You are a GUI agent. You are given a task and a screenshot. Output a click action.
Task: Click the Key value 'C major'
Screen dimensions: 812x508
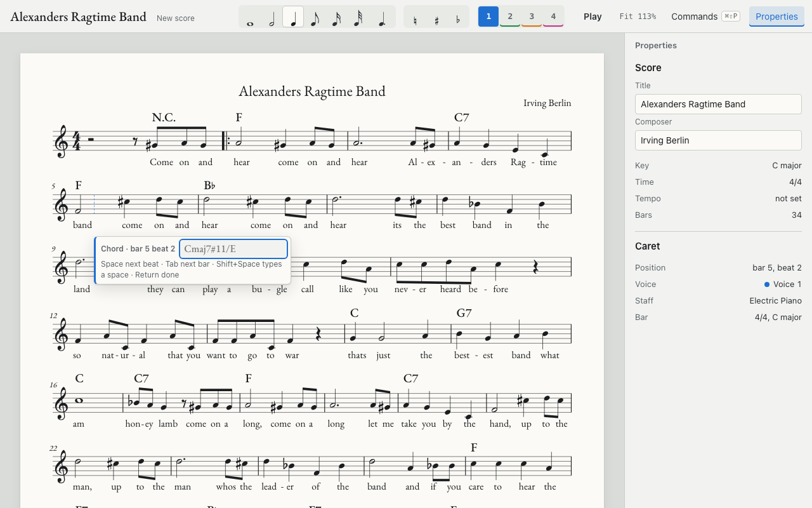coord(787,166)
